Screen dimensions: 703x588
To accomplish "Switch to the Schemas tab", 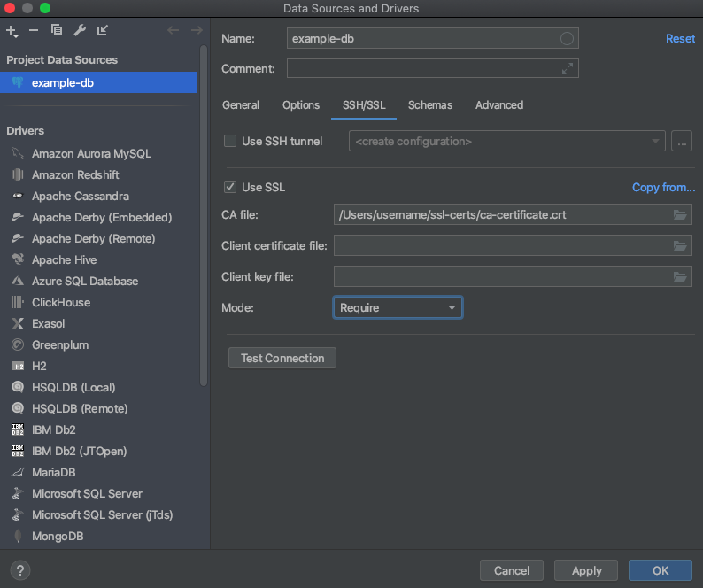I will point(430,105).
